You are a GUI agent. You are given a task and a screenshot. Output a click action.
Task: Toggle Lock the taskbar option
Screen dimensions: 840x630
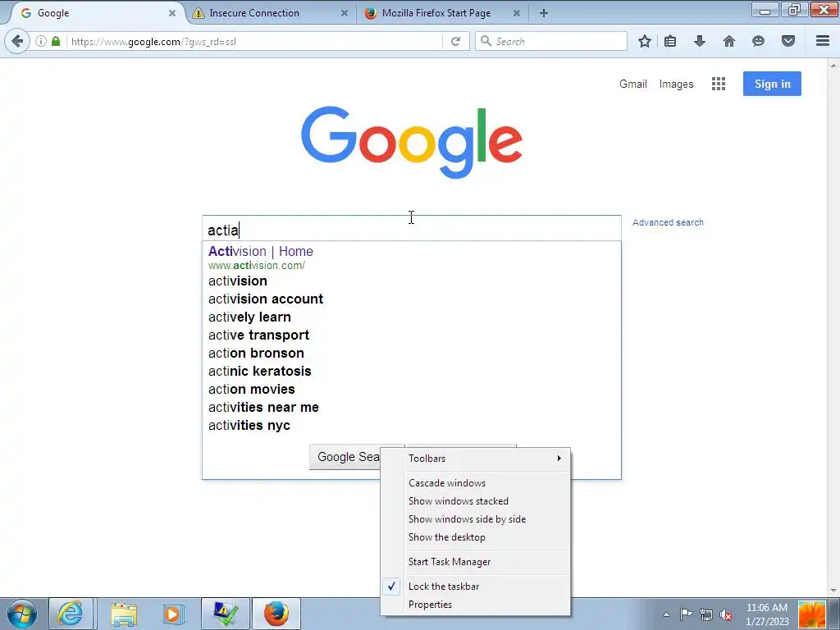click(476, 586)
